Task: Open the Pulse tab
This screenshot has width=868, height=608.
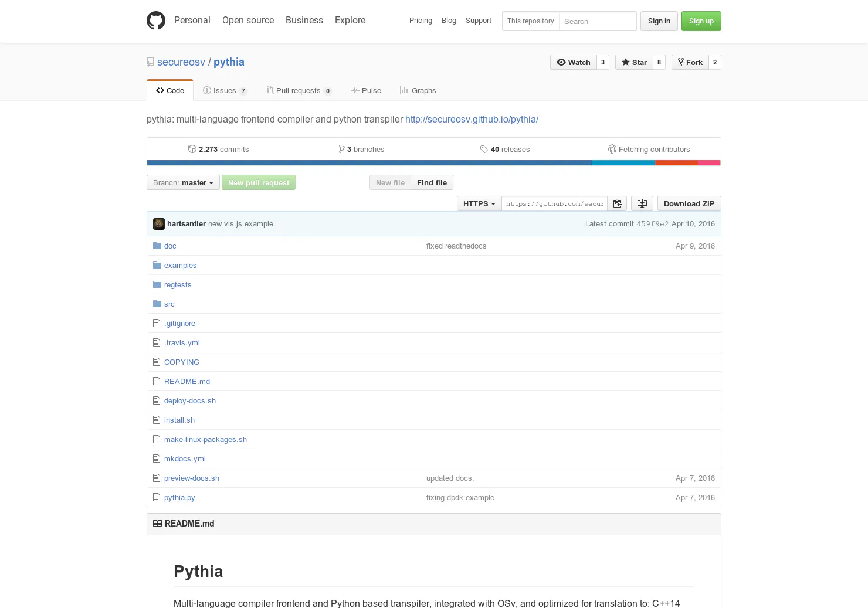Action: [x=367, y=90]
